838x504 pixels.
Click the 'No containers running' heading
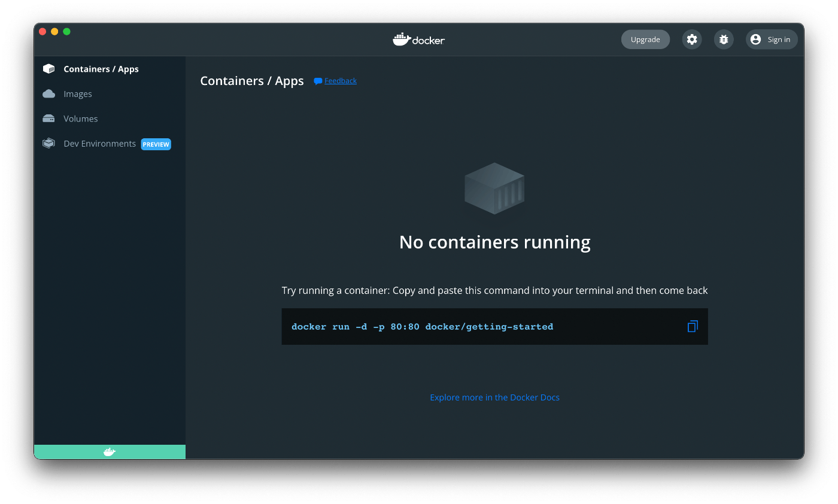click(495, 242)
